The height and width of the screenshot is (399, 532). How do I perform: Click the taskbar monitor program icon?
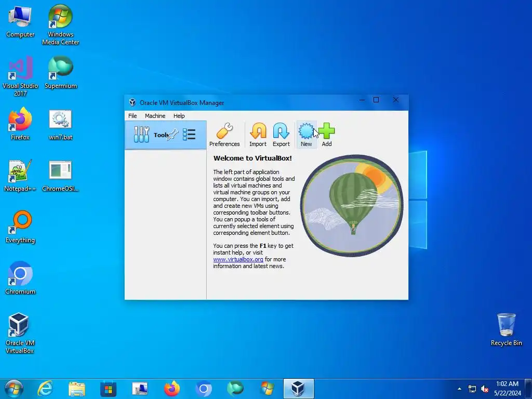140,389
